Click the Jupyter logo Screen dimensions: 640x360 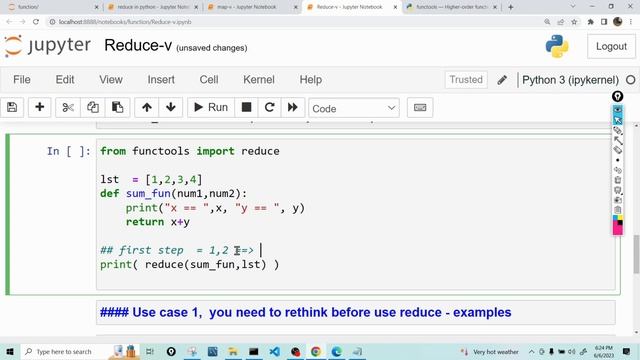point(47,46)
